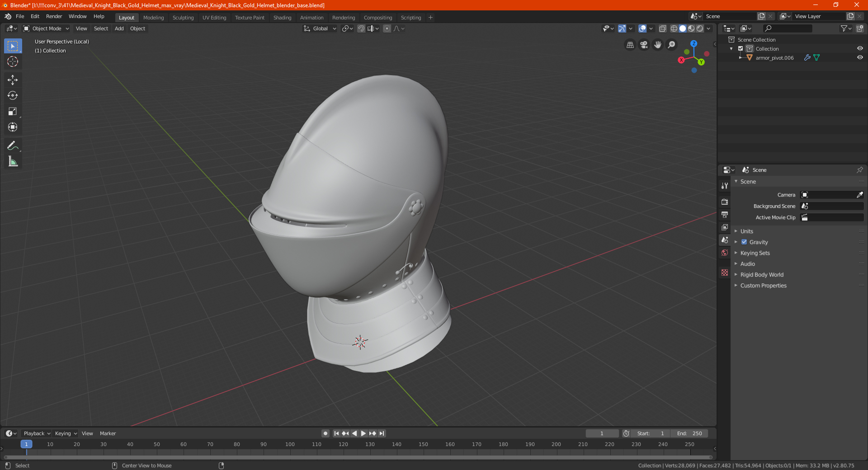The image size is (868, 470).
Task: Activate the 3D Cursor tool
Action: coord(13,62)
